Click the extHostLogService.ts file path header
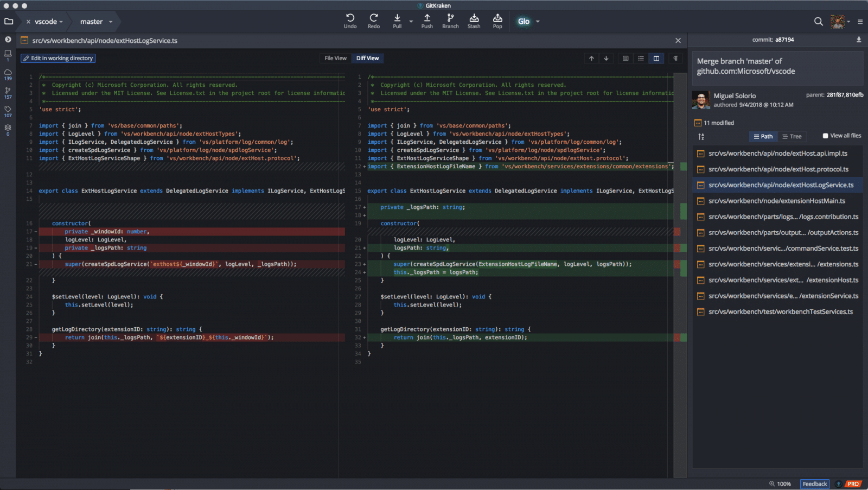Screen dimensions: 868x490 click(105, 40)
